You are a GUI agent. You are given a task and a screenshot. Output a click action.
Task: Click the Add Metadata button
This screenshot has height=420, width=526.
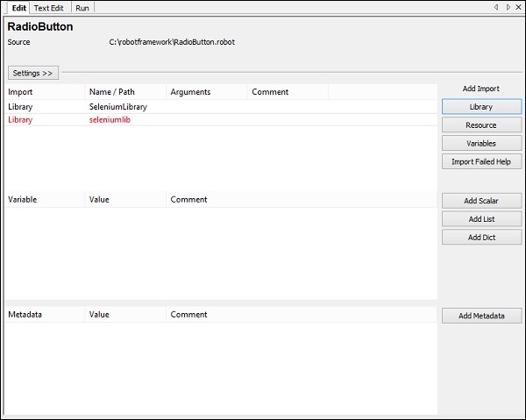click(x=481, y=316)
